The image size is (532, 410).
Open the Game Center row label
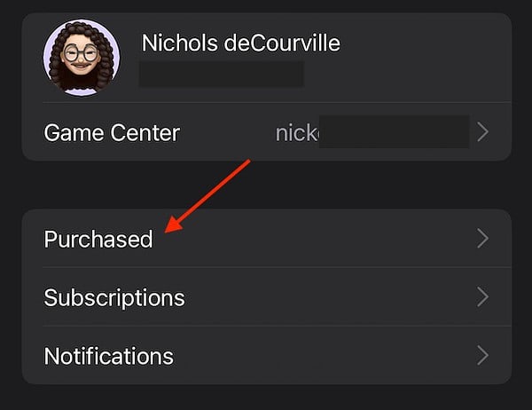pyautogui.click(x=112, y=132)
